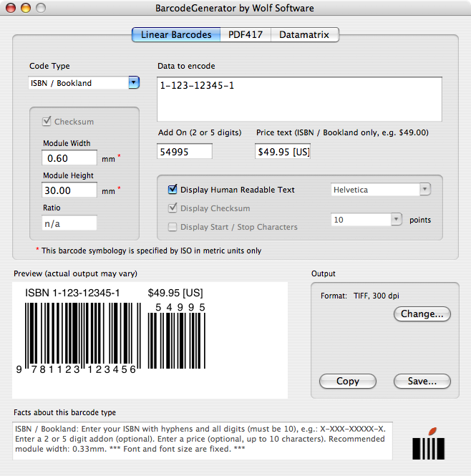471x476 pixels.
Task: Click the Add On field containing 54995
Action: (185, 152)
